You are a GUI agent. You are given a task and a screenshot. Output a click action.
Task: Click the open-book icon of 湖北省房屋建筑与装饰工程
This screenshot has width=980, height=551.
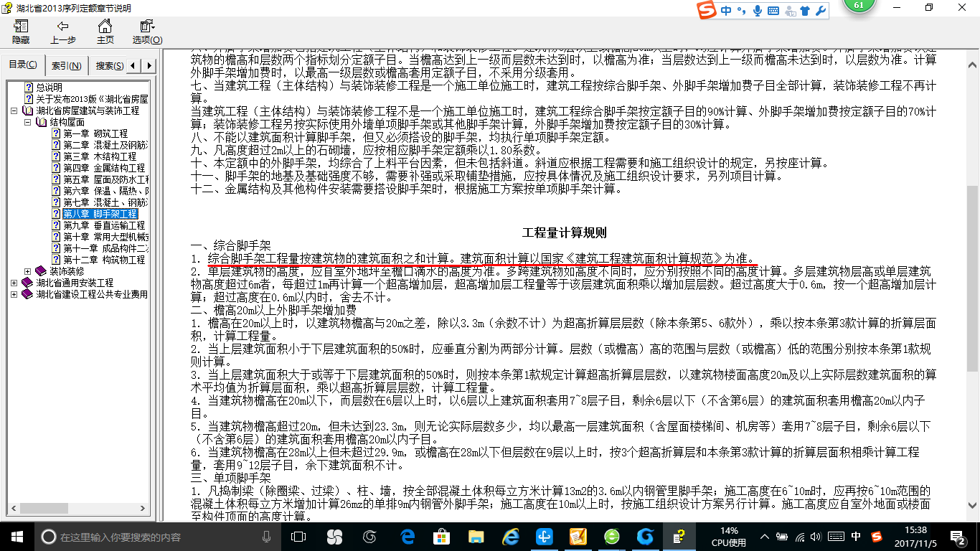(x=28, y=110)
